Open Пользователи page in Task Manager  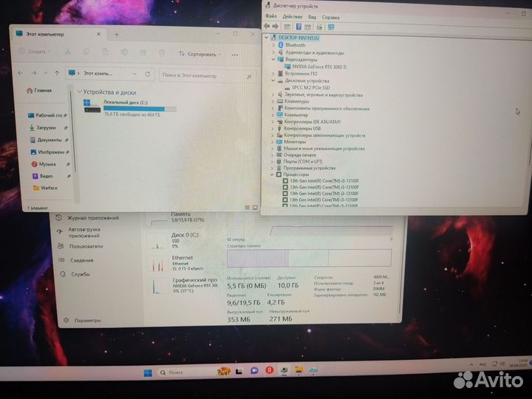point(86,246)
